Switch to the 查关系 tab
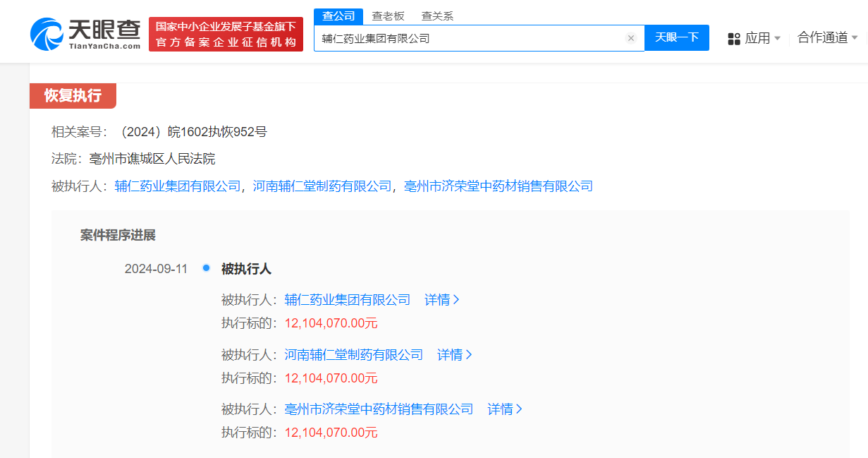 (437, 16)
